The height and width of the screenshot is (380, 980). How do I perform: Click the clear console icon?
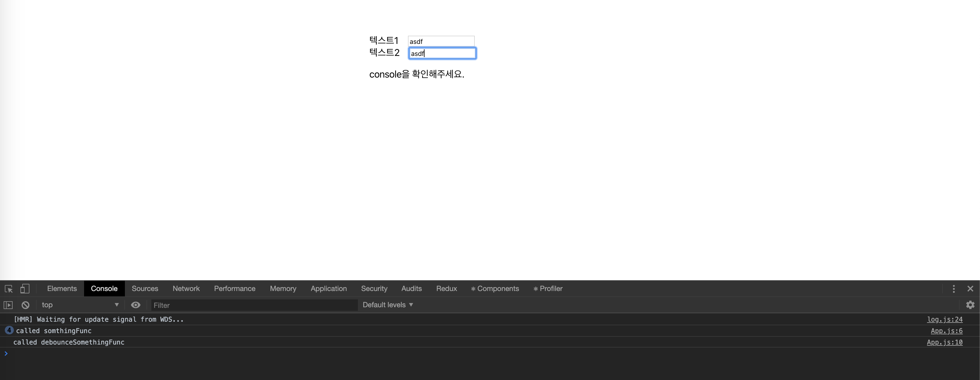(26, 305)
